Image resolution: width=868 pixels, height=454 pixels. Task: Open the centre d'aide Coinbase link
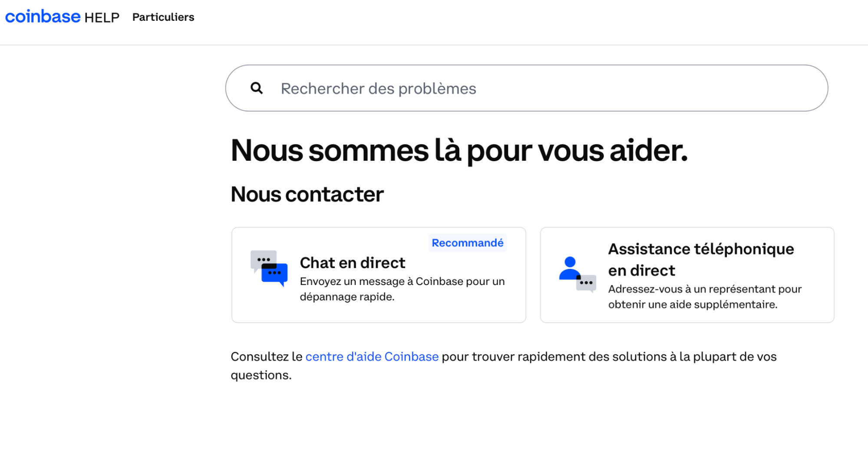tap(372, 356)
